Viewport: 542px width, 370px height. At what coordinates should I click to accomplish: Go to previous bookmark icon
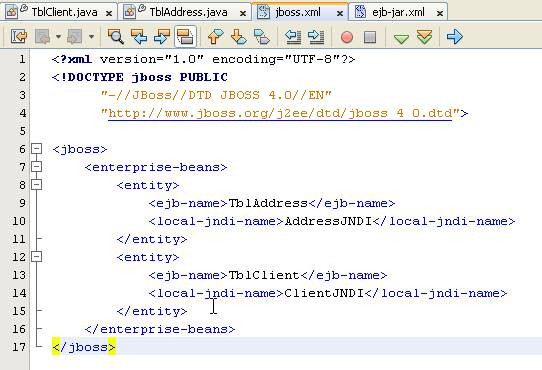[x=216, y=36]
